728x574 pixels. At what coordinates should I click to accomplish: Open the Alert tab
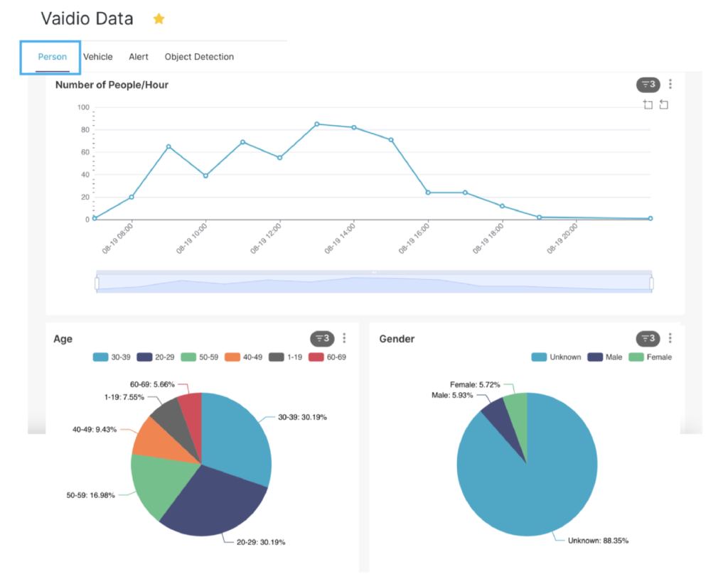coord(139,57)
